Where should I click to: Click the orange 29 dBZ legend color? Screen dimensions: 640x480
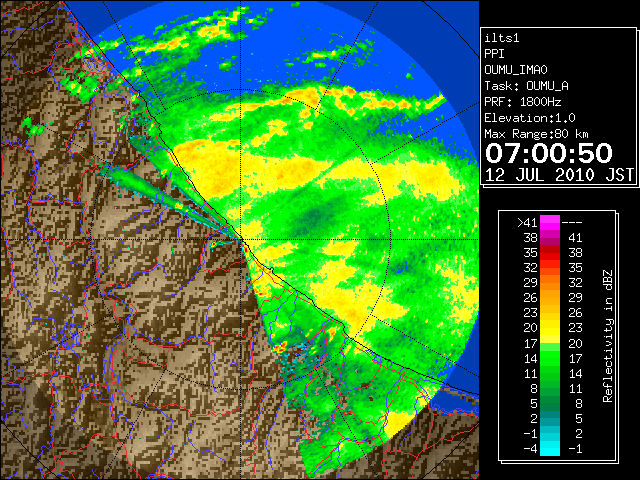pyautogui.click(x=550, y=283)
